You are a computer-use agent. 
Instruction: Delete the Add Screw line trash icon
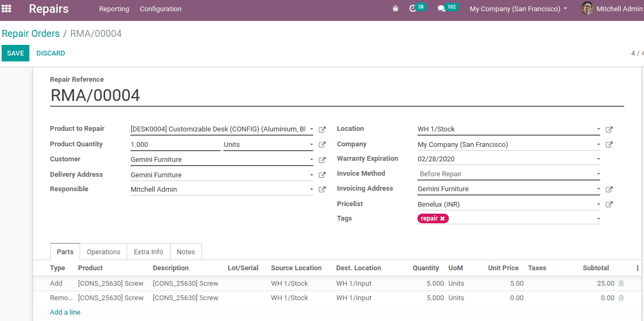(x=621, y=284)
